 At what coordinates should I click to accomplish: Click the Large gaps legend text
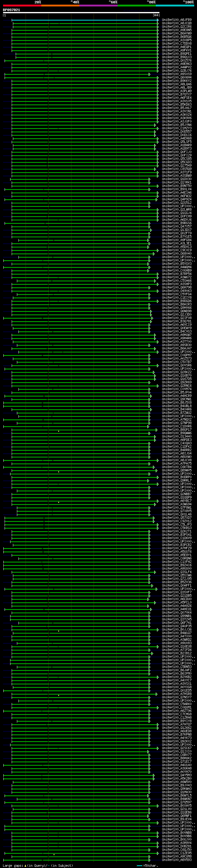click(x=38, y=865)
